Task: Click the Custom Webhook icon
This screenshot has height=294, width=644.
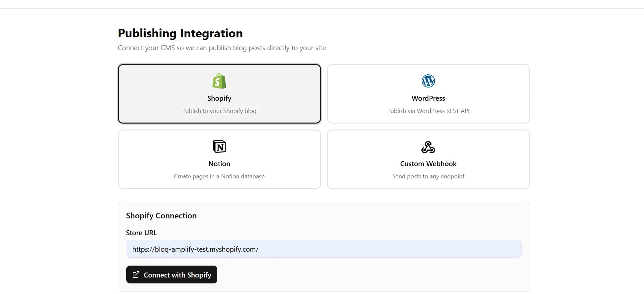Action: pyautogui.click(x=428, y=147)
